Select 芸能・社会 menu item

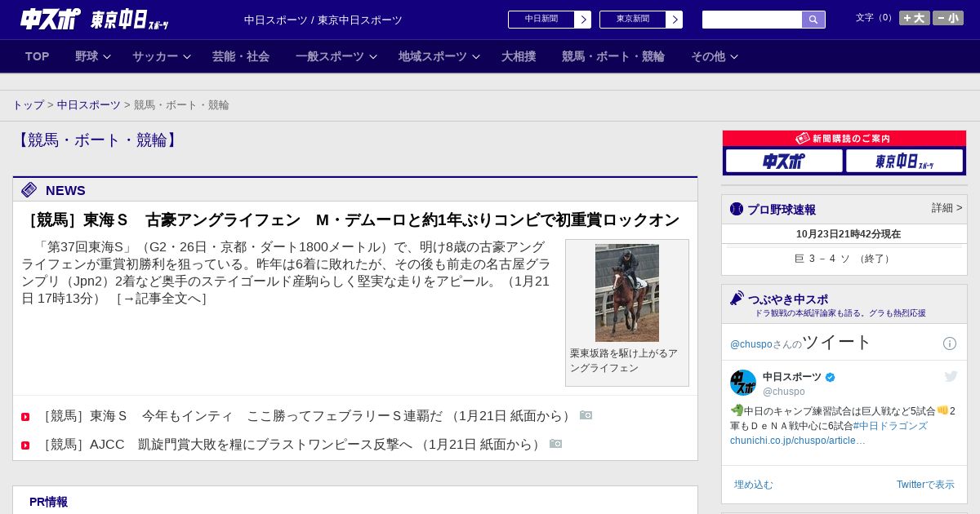[x=241, y=56]
